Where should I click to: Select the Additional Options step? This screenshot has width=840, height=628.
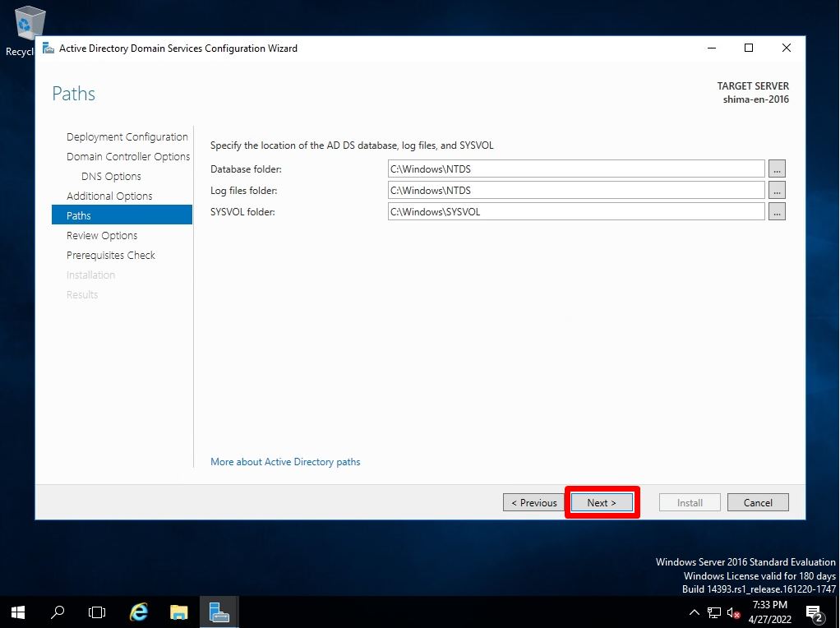point(109,196)
